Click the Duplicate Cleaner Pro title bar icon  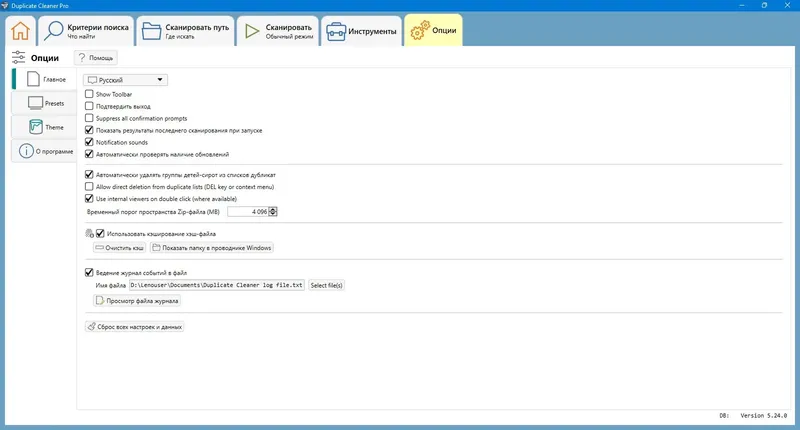point(5,5)
